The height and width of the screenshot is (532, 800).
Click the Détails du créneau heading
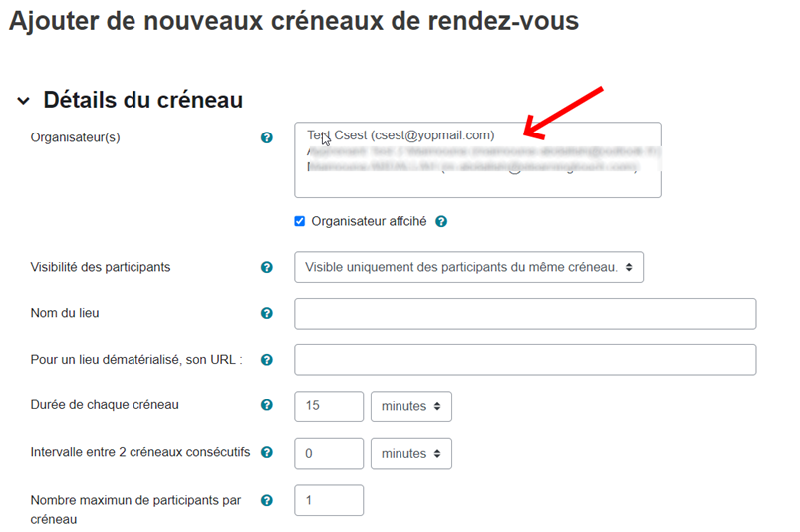pyautogui.click(x=142, y=100)
